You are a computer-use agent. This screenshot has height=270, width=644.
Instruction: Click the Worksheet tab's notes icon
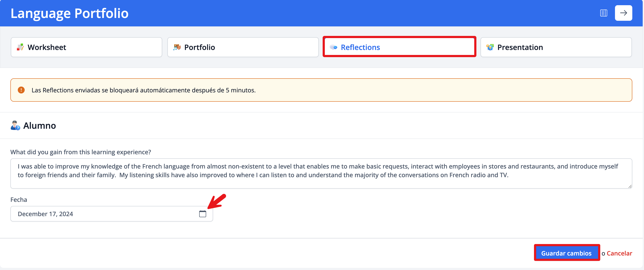[x=20, y=47]
